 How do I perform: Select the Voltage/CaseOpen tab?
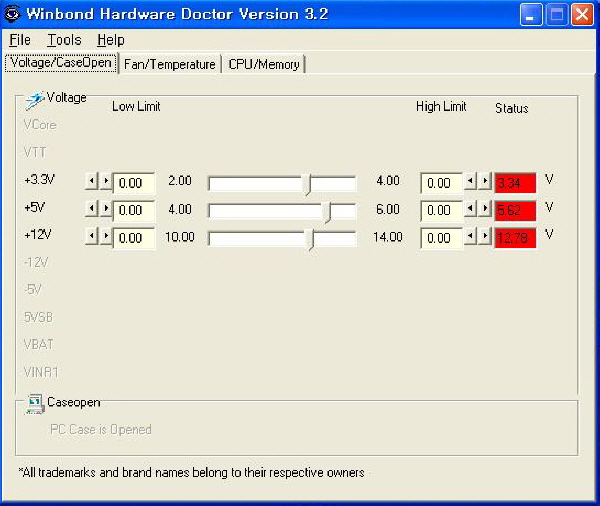pos(61,62)
